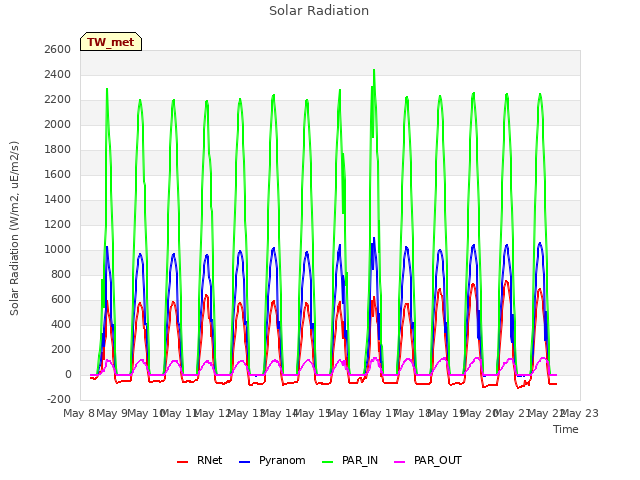The height and width of the screenshot is (480, 640).
Task: Click the 2400 y-axis tick label
Action: (x=58, y=74)
